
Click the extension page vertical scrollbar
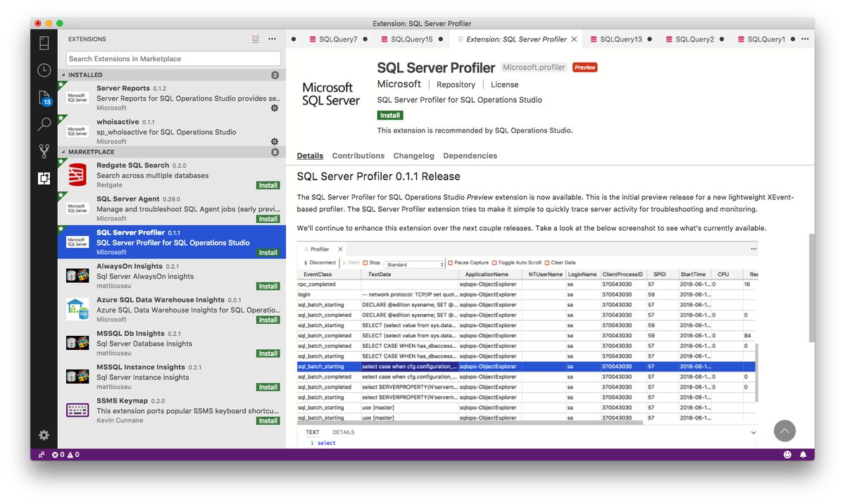[x=811, y=289]
